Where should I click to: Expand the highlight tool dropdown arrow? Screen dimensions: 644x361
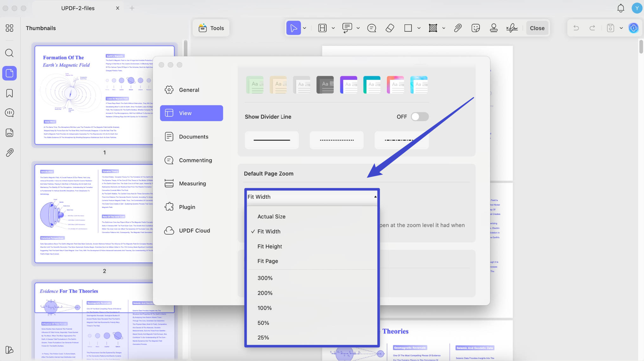333,28
